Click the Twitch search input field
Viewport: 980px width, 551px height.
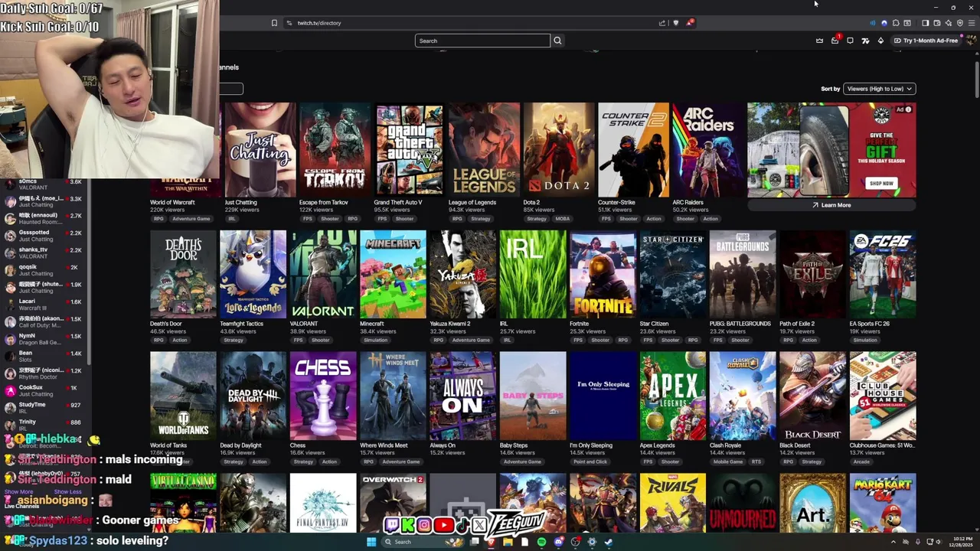[x=482, y=41]
